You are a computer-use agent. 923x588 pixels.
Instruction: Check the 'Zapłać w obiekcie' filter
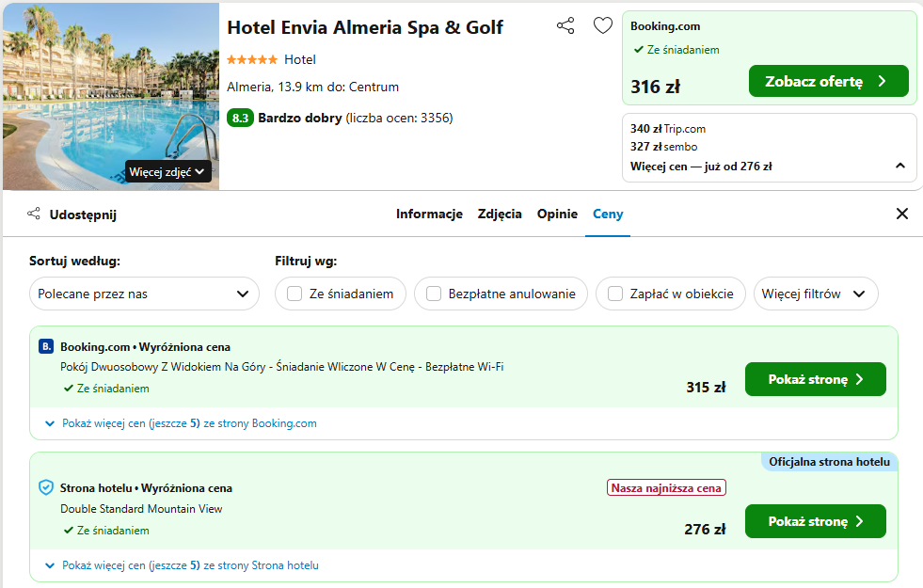tap(615, 294)
